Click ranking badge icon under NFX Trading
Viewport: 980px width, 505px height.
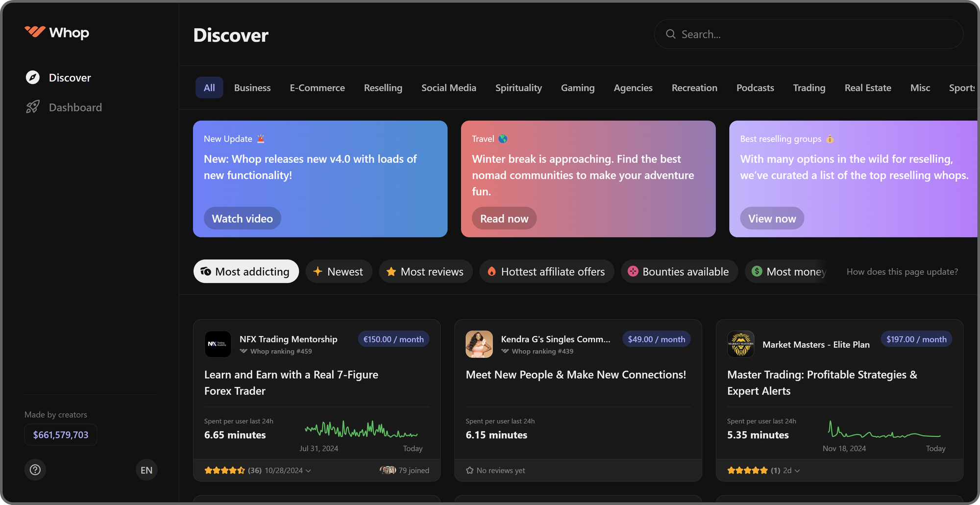(x=244, y=351)
